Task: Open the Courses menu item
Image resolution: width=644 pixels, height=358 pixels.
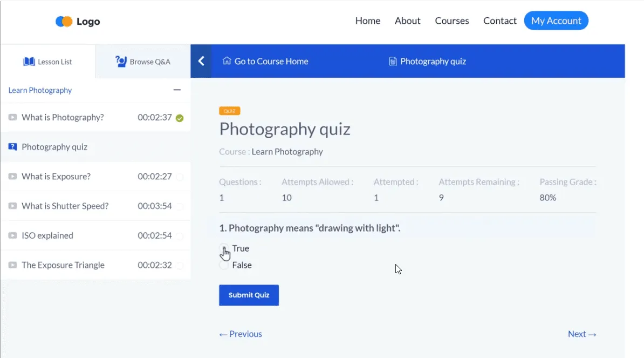Action: [x=451, y=21]
